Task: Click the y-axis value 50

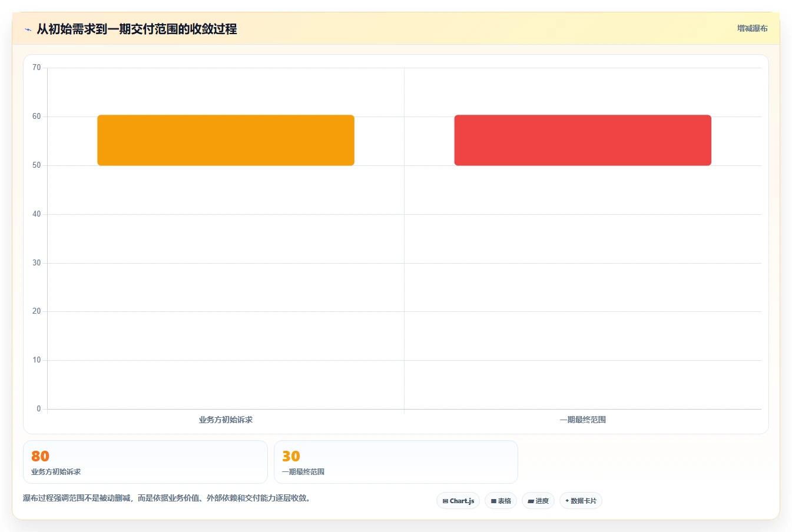Action: 37,165
